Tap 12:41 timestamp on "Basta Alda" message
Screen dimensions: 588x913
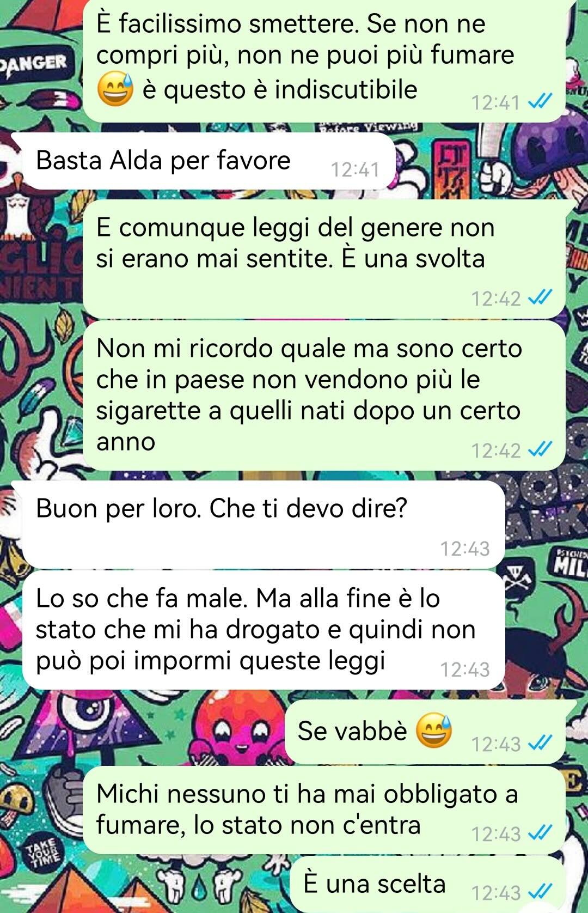pyautogui.click(x=355, y=170)
